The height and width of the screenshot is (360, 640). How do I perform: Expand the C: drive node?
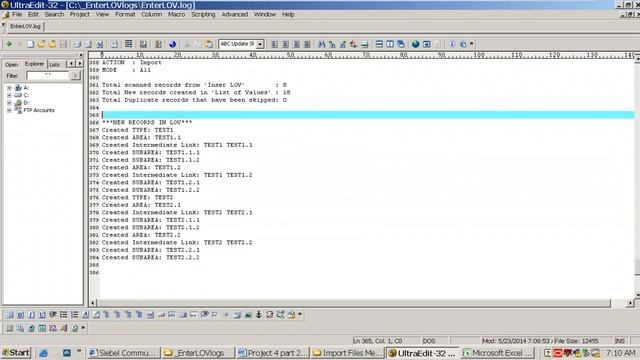[9, 95]
